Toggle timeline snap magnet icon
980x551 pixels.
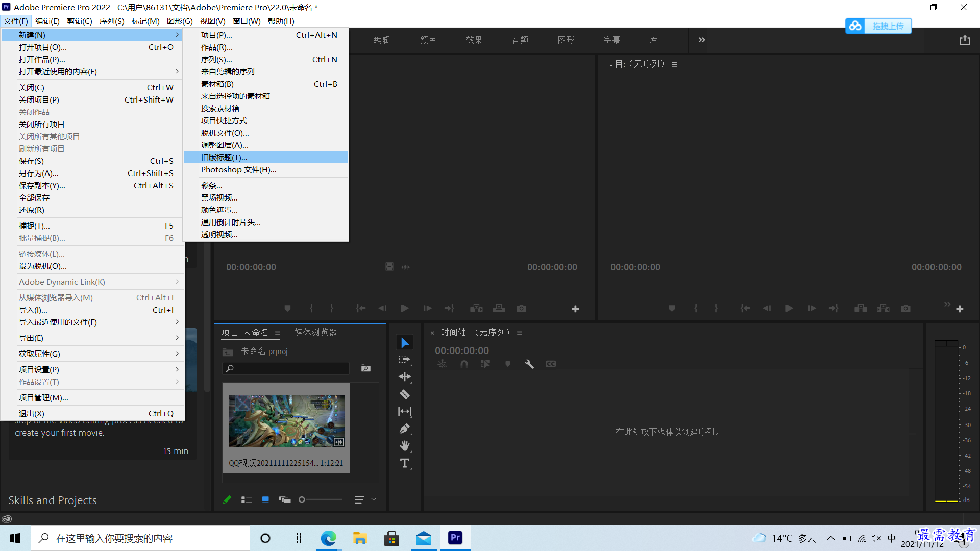click(464, 364)
